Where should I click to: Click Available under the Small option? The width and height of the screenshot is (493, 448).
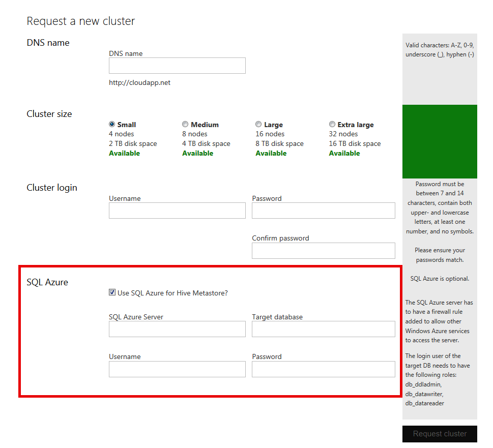125,153
